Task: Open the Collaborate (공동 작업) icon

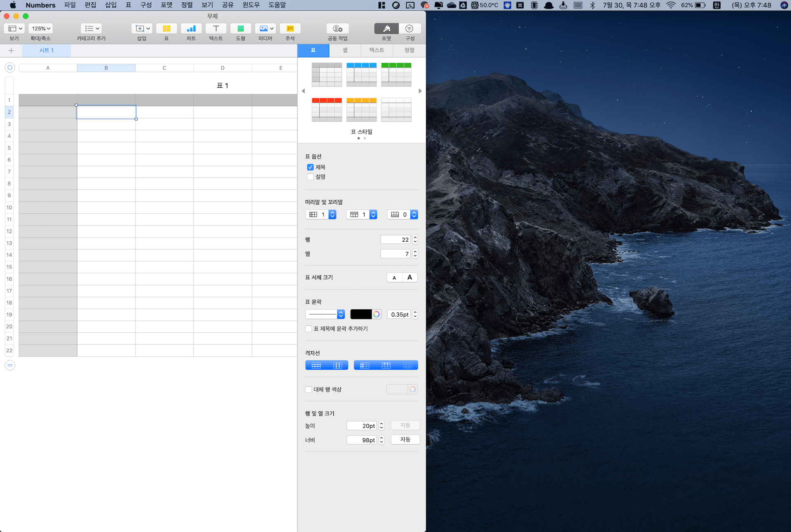Action: [337, 28]
